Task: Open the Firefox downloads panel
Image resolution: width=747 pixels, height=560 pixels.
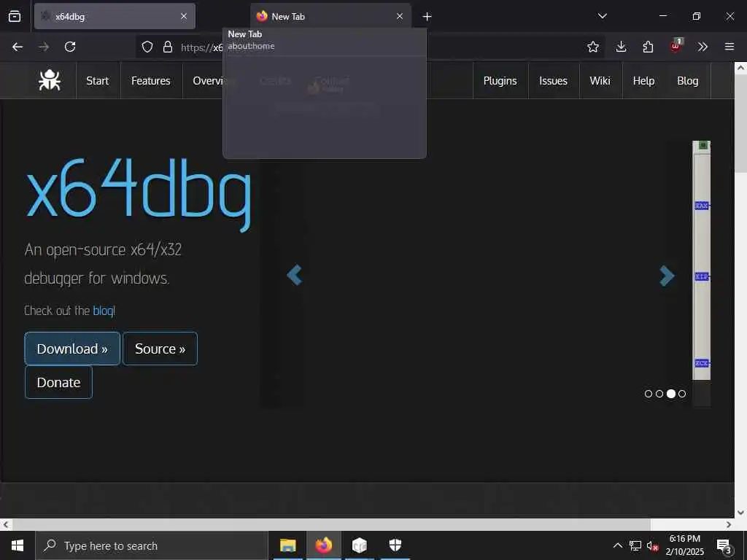Action: [x=621, y=47]
